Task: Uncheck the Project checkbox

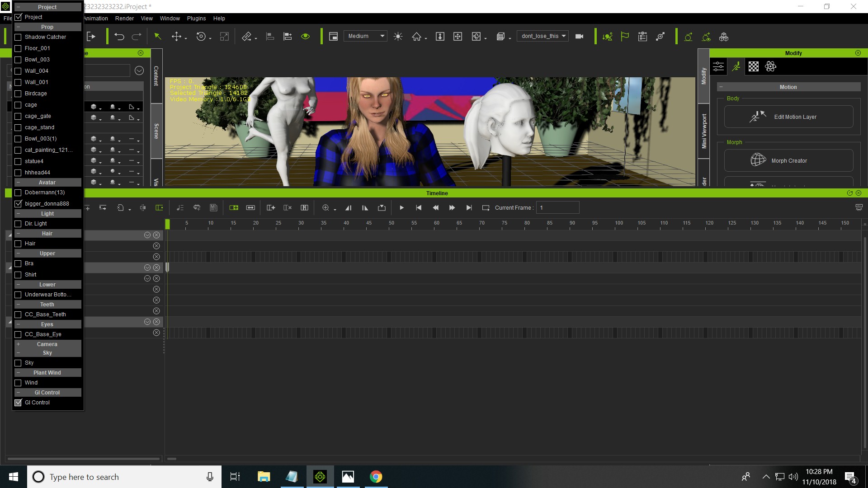Action: click(18, 17)
